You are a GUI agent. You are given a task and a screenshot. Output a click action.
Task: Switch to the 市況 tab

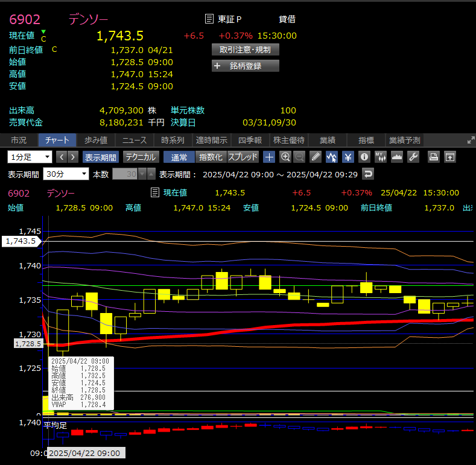point(19,140)
